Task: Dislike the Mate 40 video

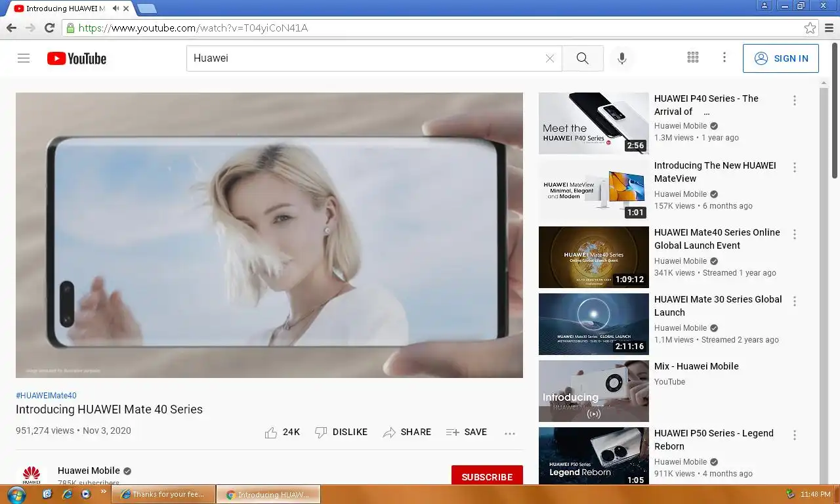Action: pos(341,432)
